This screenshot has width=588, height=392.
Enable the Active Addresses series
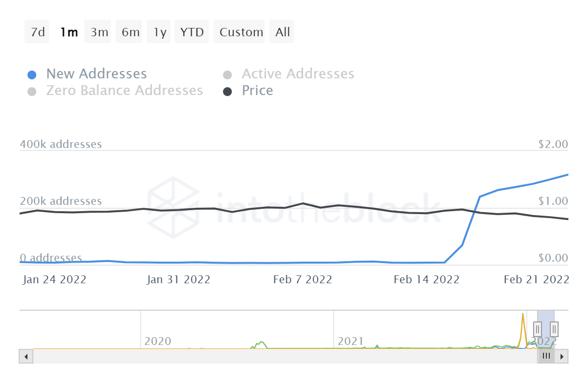[297, 74]
